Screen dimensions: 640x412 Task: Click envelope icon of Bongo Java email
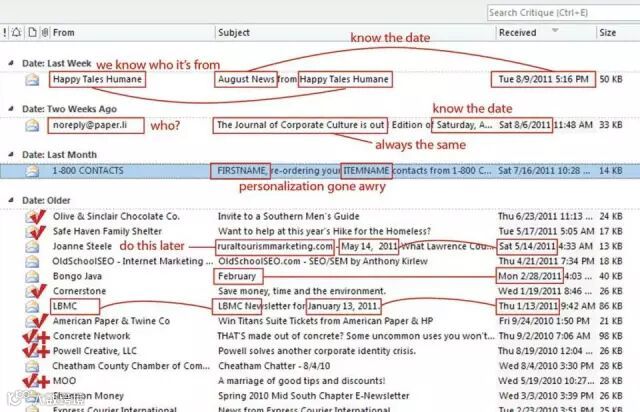pyautogui.click(x=32, y=276)
